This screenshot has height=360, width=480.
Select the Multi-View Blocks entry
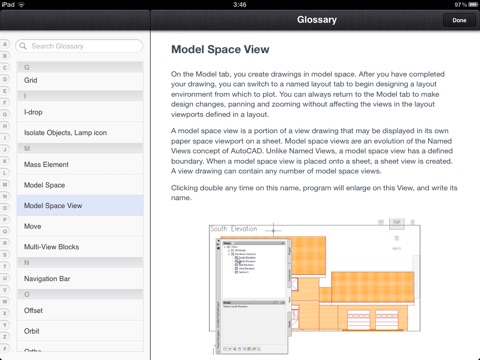(80, 247)
